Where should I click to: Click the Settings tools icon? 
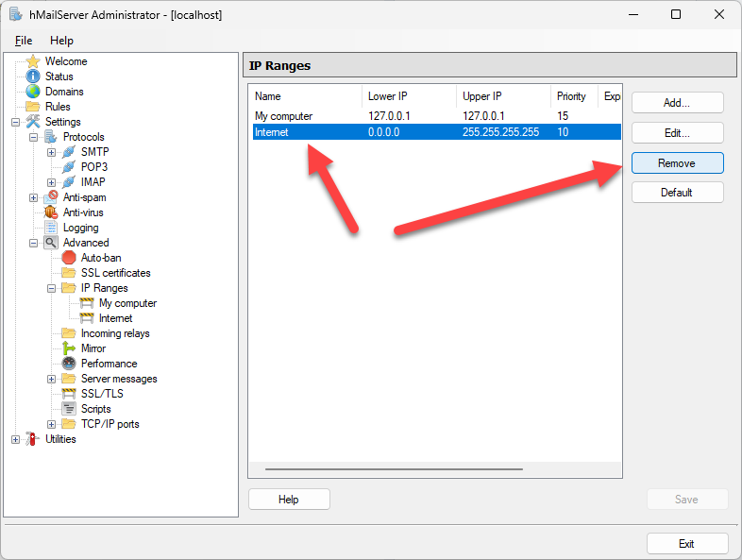tap(33, 122)
